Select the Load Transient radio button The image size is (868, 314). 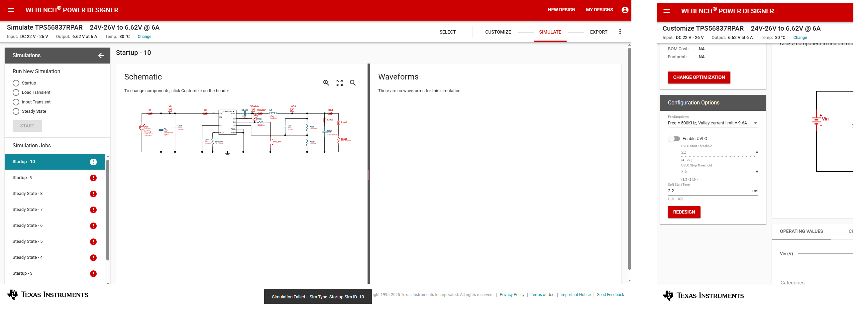16,92
